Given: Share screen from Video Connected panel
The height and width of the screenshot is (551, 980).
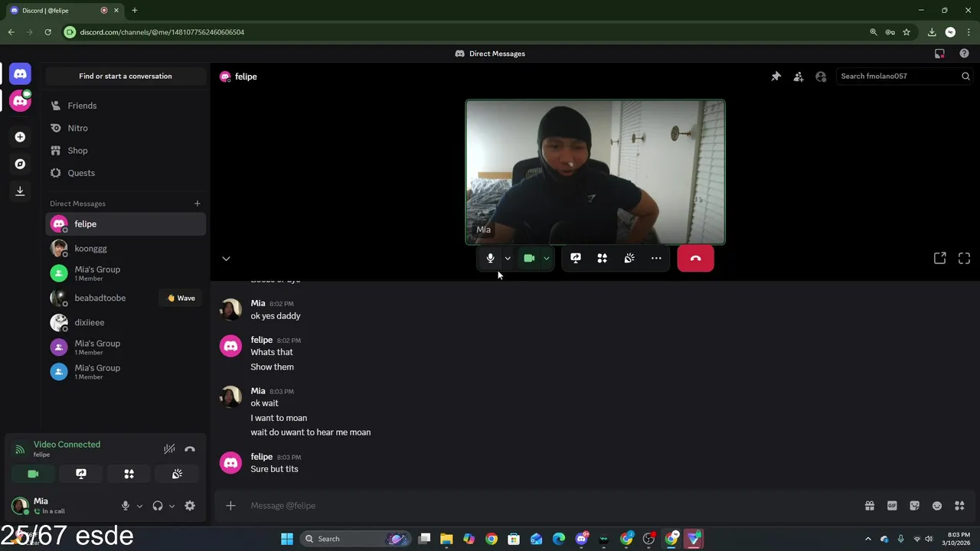Looking at the screenshot, I should [81, 474].
